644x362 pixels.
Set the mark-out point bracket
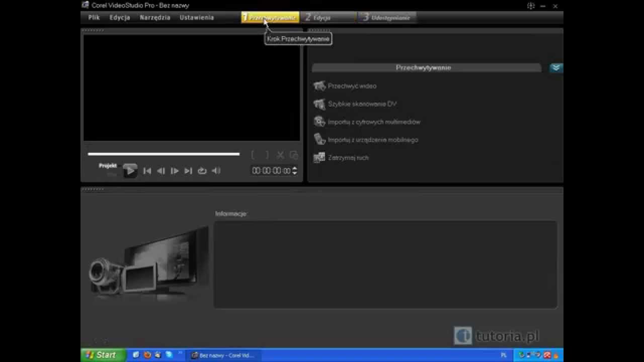[267, 155]
